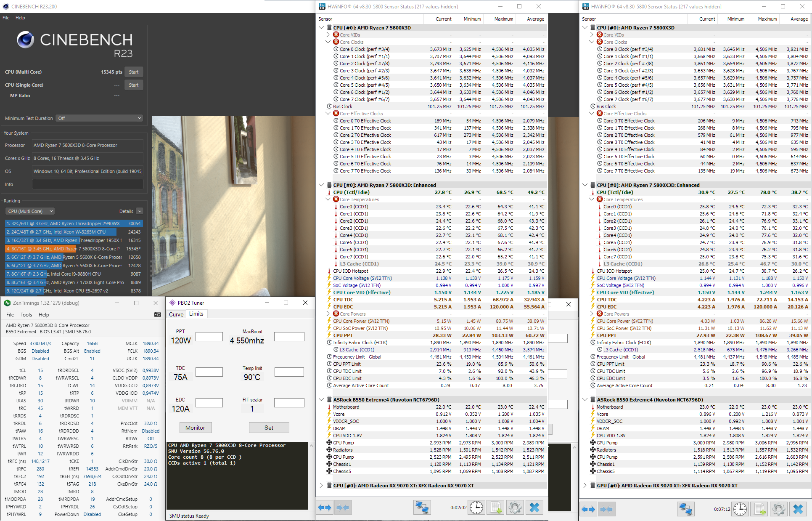This screenshot has width=812, height=521.
Task: Click the Set button in PBO2 Tuner
Action: pyautogui.click(x=269, y=428)
